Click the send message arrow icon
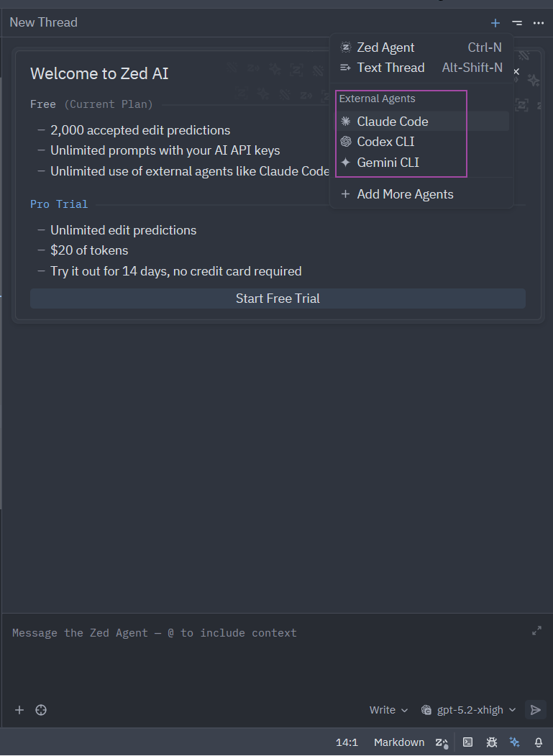553x756 pixels. pyautogui.click(x=535, y=710)
